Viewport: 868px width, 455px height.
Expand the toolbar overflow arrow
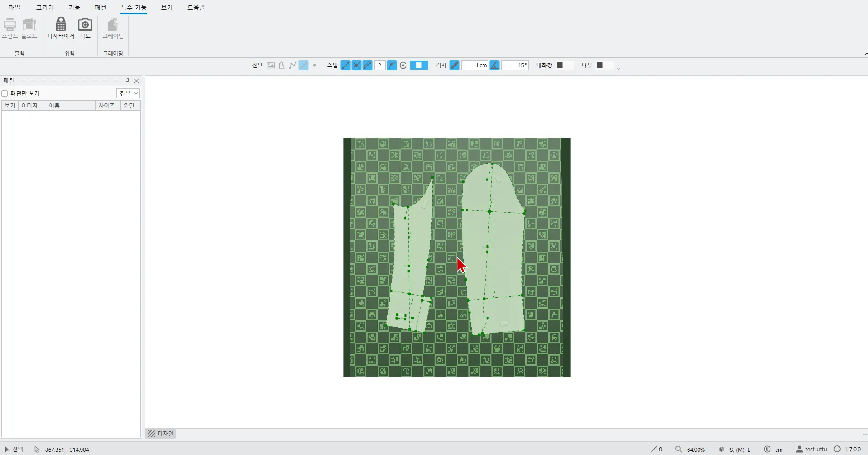coord(619,68)
